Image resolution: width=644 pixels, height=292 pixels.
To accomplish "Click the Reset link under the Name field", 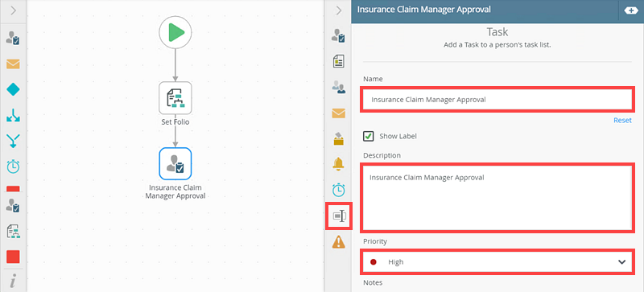I will (x=622, y=121).
